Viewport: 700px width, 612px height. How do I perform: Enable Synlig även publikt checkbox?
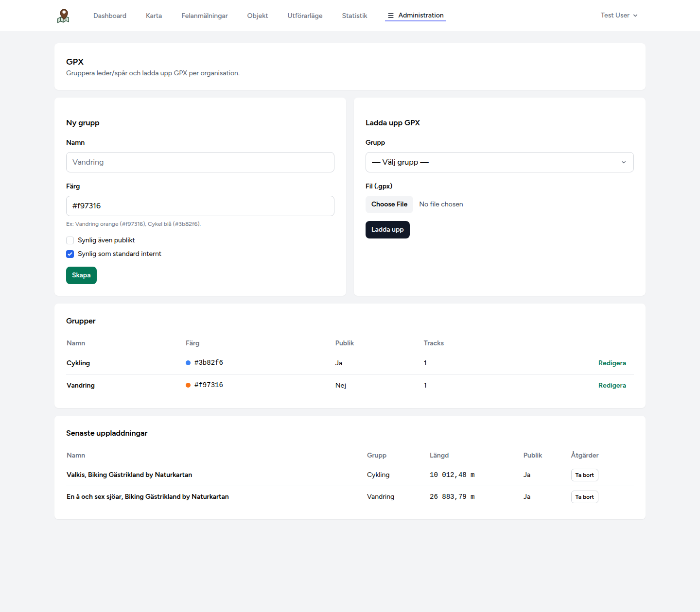point(70,240)
